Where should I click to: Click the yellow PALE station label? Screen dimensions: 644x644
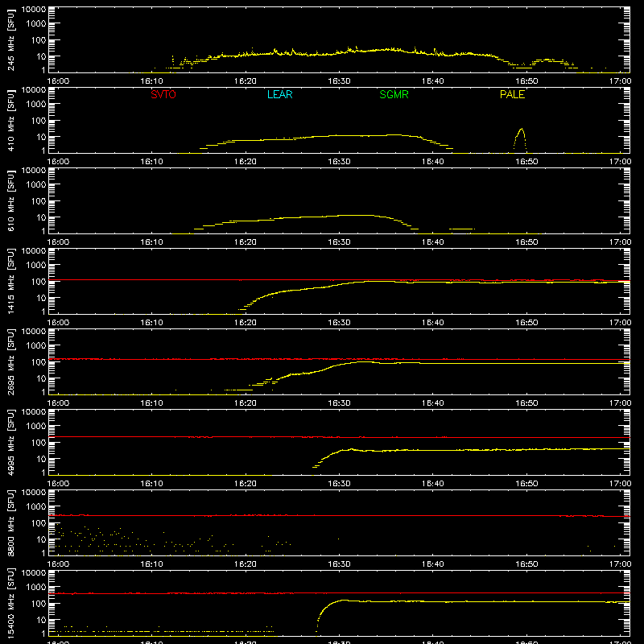coord(512,94)
